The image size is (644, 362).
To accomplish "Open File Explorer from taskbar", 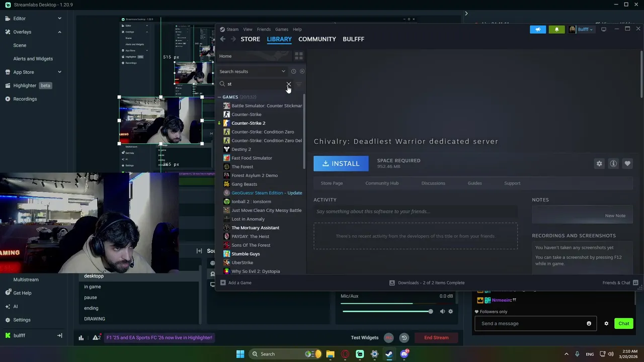I will 330,354.
